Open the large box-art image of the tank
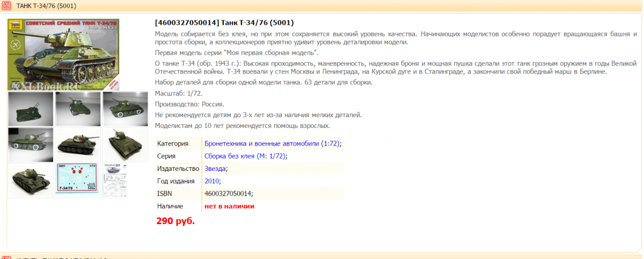Viewport: 644px width, 259px height. (64, 54)
